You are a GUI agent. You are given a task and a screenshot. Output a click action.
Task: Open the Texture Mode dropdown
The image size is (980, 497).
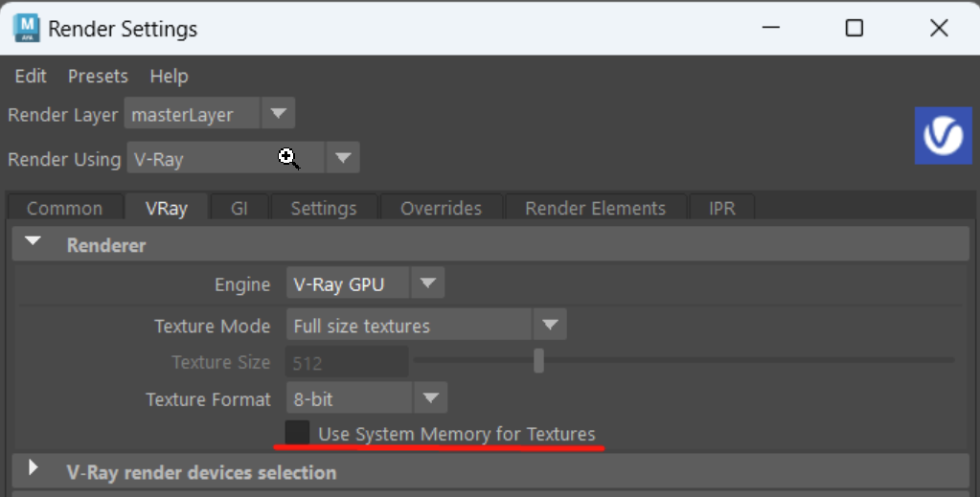tap(426, 325)
